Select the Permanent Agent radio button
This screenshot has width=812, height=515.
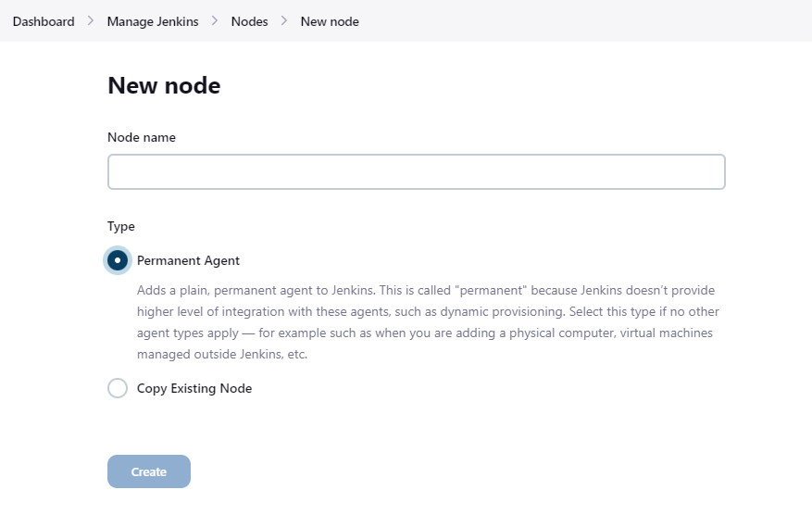pos(118,260)
